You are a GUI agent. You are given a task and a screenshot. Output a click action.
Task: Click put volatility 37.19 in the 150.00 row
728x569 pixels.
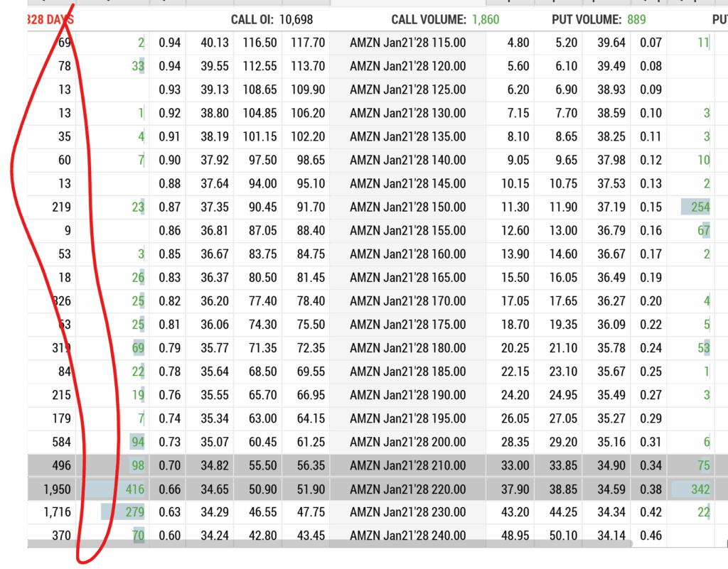point(611,207)
